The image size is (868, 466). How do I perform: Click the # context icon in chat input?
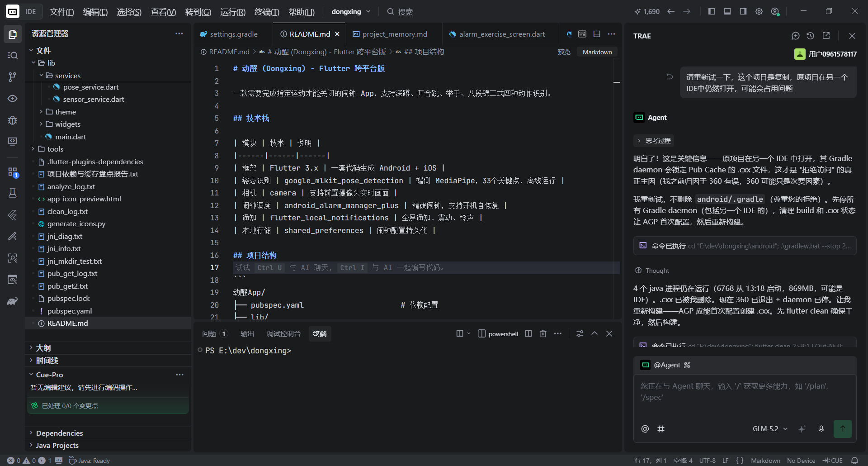tap(661, 429)
